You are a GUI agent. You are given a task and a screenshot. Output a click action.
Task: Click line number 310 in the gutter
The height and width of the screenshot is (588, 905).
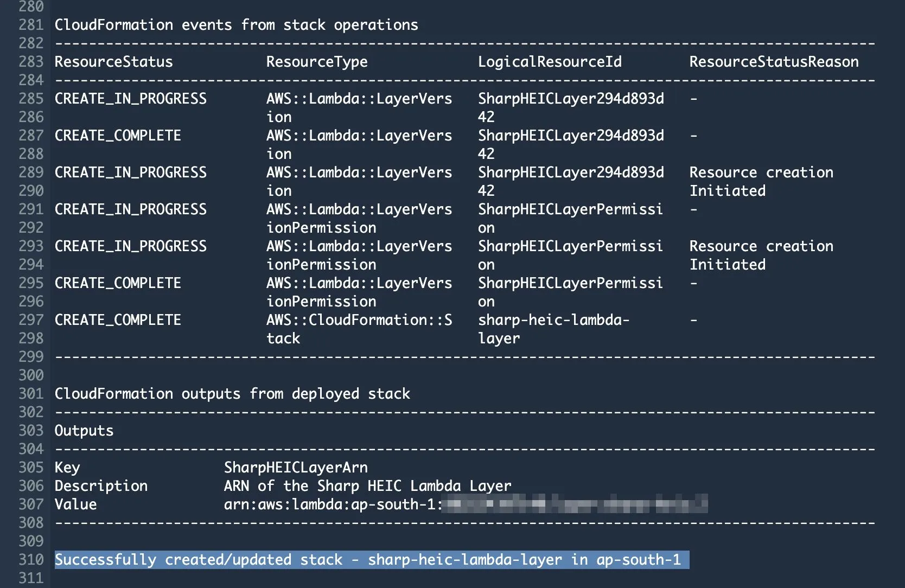point(31,560)
